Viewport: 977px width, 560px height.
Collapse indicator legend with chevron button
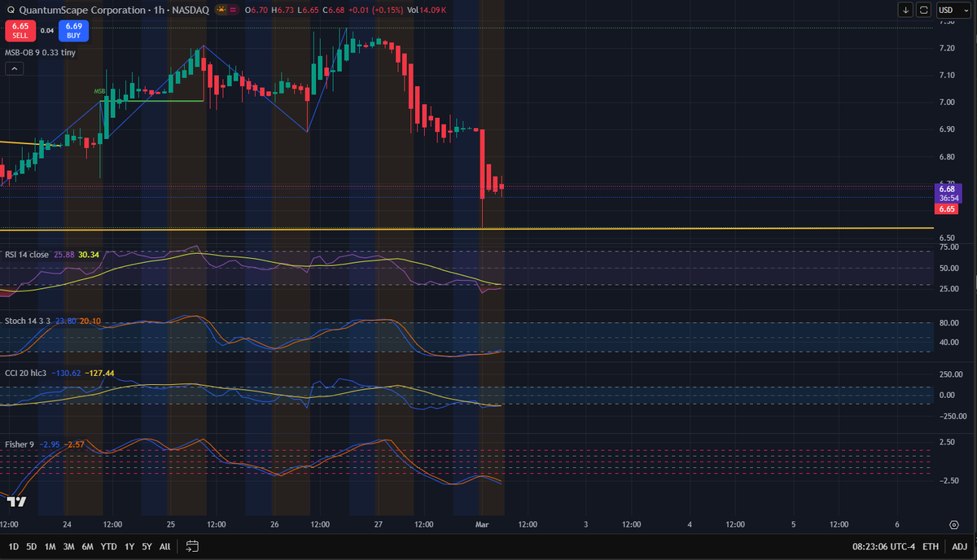[x=14, y=70]
